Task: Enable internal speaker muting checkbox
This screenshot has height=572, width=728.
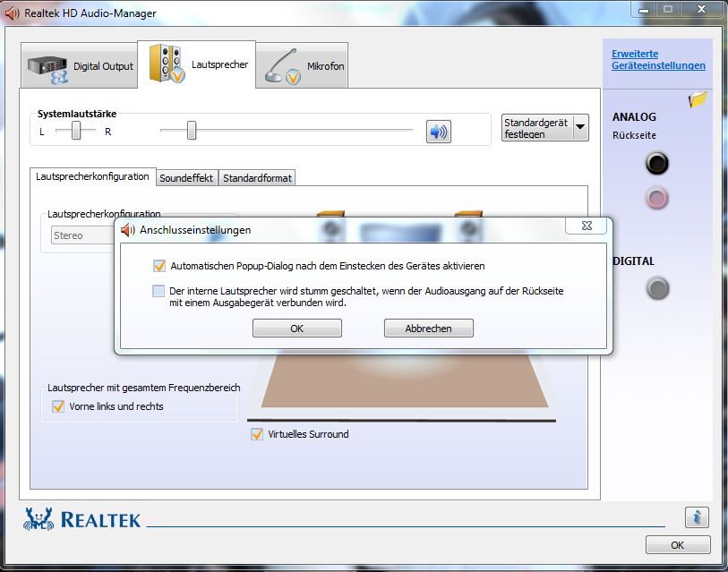Action: (x=158, y=291)
